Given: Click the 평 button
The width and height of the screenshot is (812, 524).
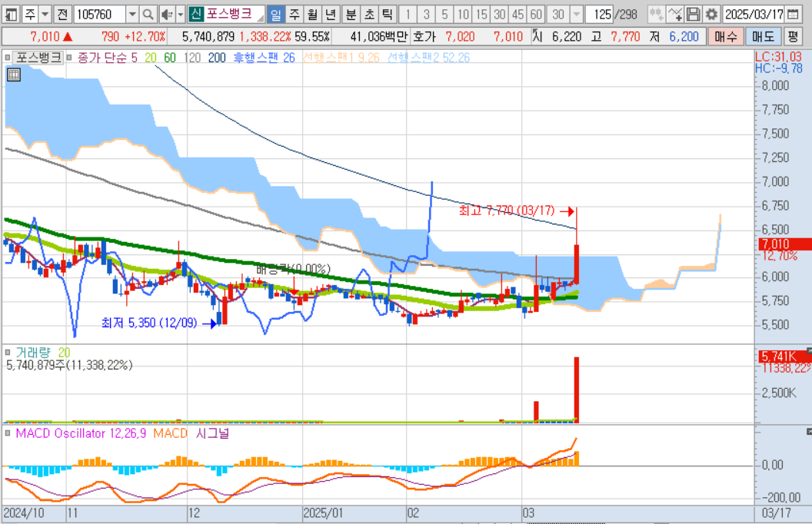Looking at the screenshot, I should tap(793, 37).
